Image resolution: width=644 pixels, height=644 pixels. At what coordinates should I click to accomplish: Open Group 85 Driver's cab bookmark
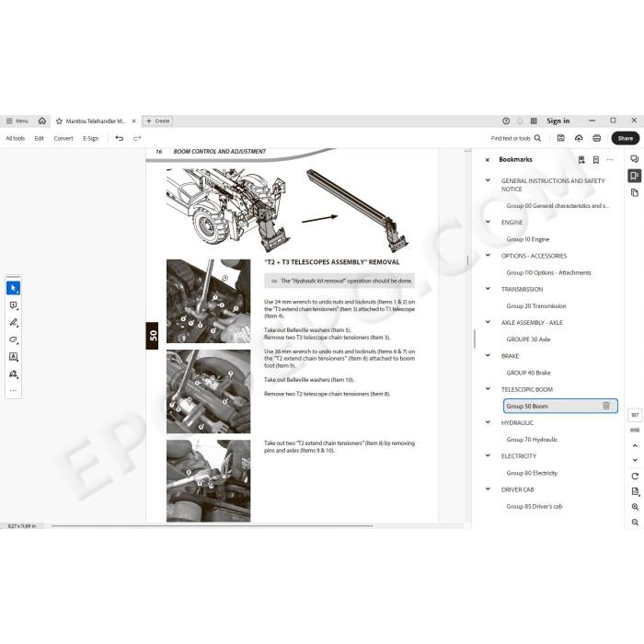pyautogui.click(x=535, y=506)
